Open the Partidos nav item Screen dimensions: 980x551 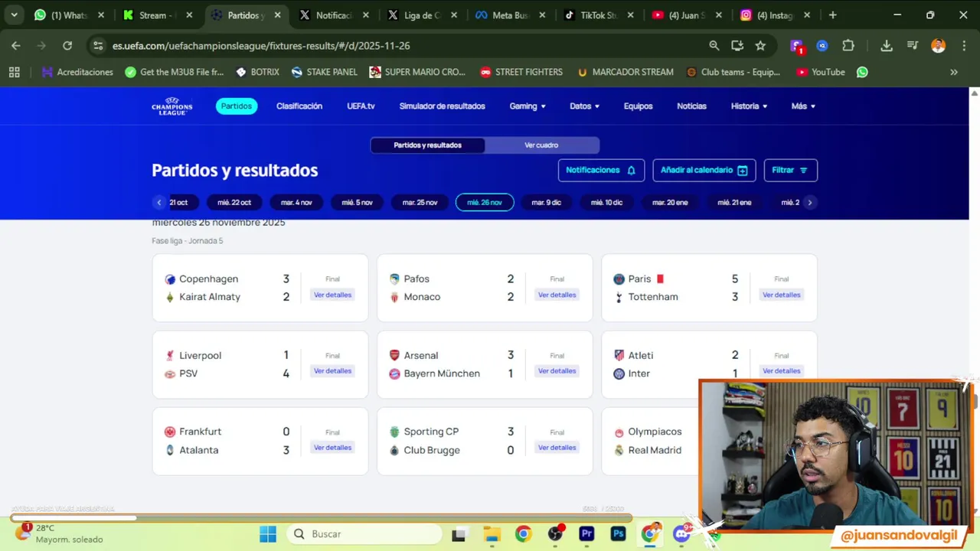coord(237,106)
